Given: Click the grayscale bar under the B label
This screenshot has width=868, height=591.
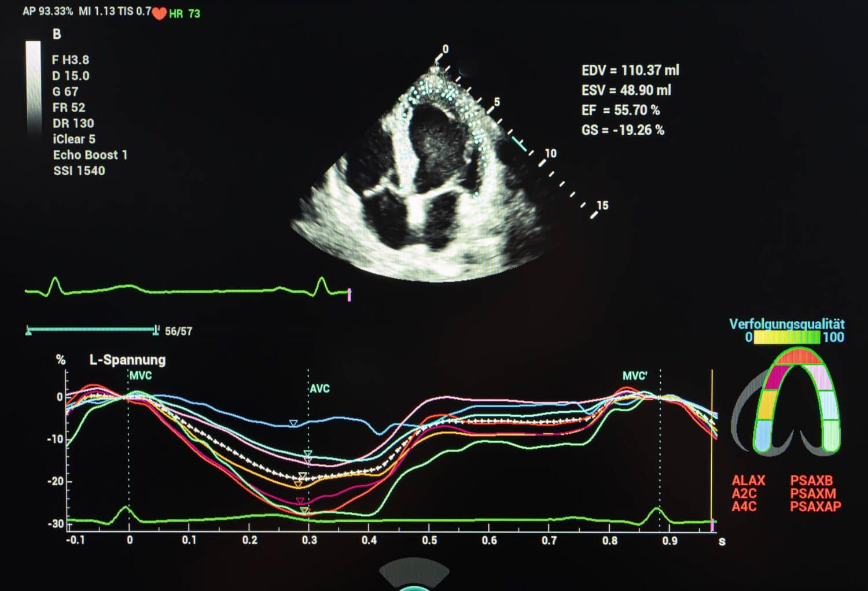Looking at the screenshot, I should [34, 90].
